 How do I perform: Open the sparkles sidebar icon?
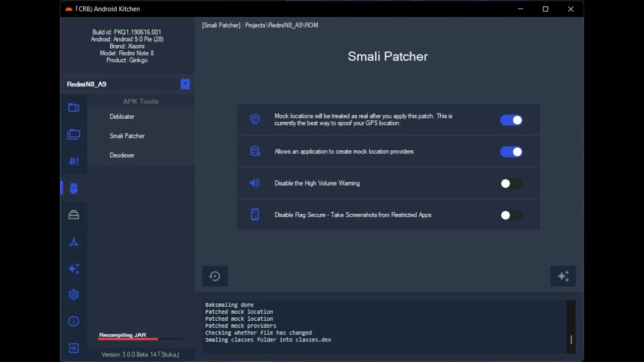point(74,268)
